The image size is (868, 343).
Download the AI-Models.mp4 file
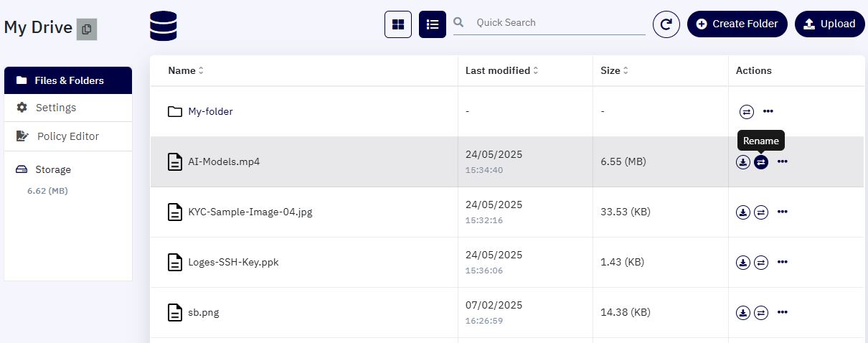point(743,162)
